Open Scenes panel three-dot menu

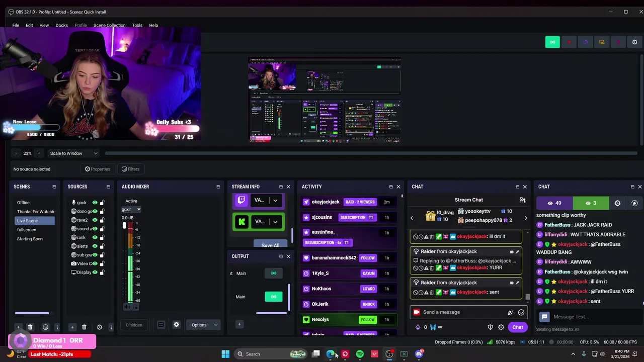coord(57,327)
